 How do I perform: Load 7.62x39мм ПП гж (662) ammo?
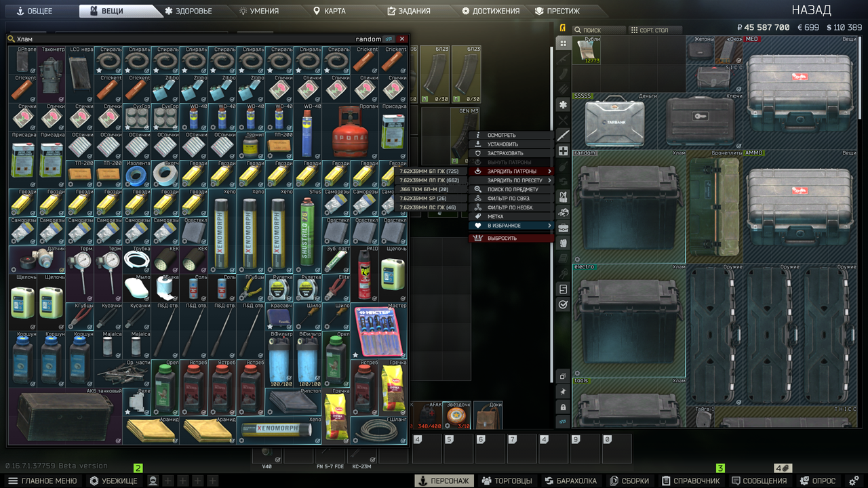431,180
